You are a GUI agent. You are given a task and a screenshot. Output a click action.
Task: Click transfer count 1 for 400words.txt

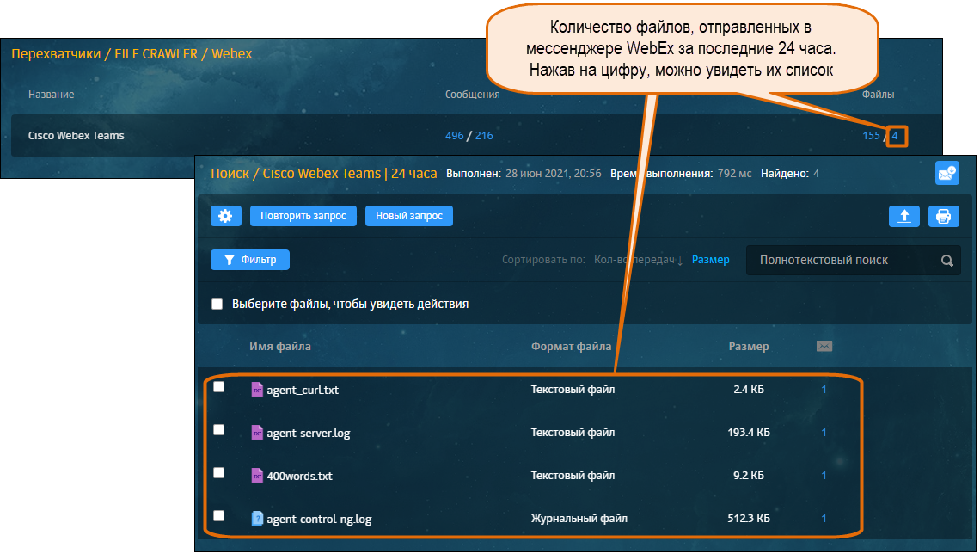click(x=824, y=476)
